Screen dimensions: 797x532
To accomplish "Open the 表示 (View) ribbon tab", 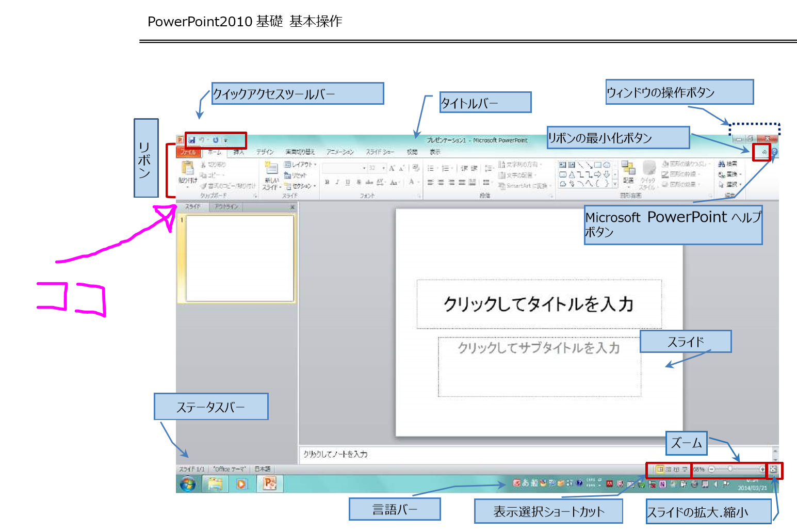I will 435,152.
